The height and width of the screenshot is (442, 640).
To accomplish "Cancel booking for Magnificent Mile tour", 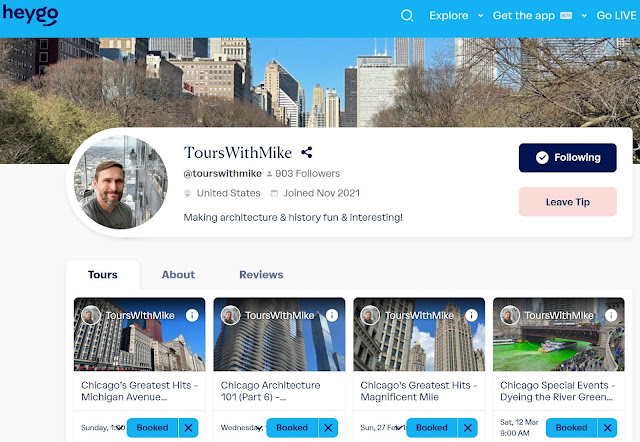I will [468, 428].
